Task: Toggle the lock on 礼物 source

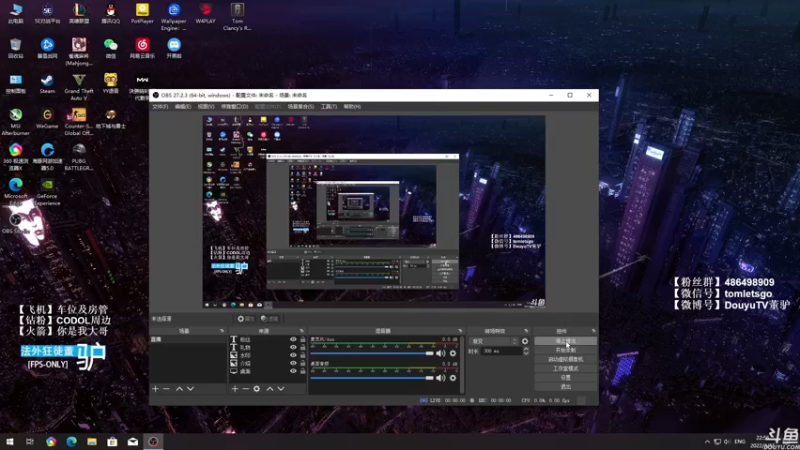Action: [303, 347]
